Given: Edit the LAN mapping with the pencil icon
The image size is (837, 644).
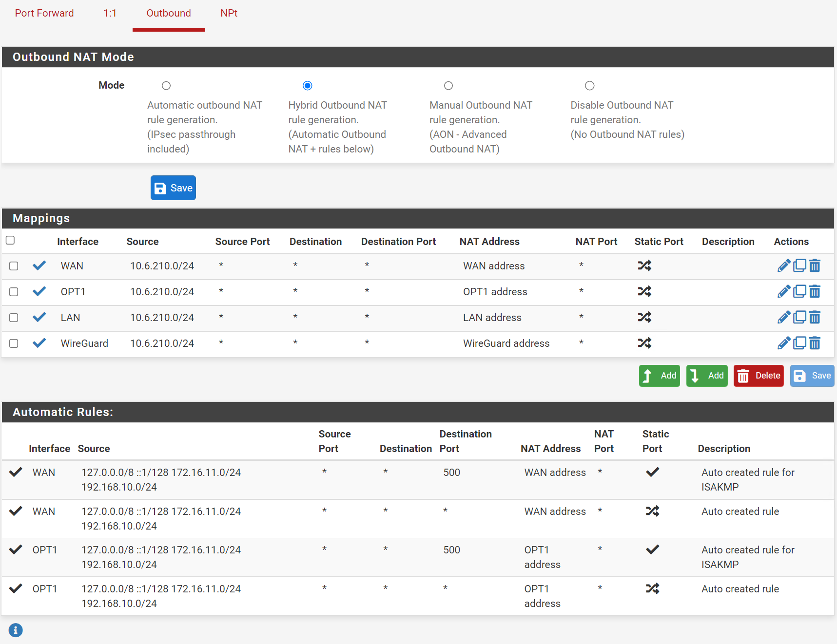Looking at the screenshot, I should 784,317.
